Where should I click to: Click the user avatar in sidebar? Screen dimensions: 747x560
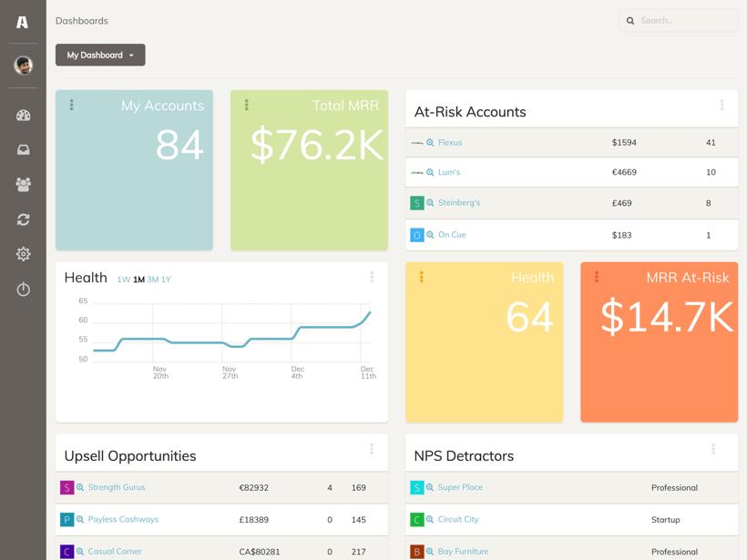point(23,65)
